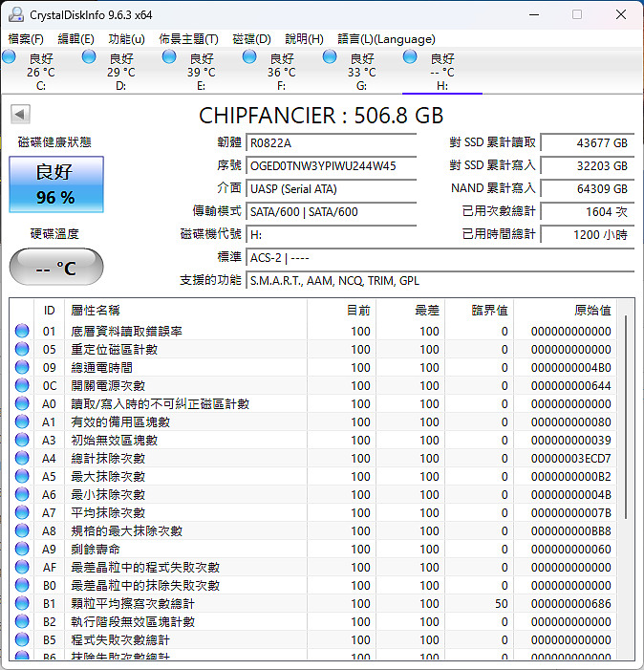Open the 編輯(E) menu
Image resolution: width=644 pixels, height=670 pixels.
pos(75,39)
